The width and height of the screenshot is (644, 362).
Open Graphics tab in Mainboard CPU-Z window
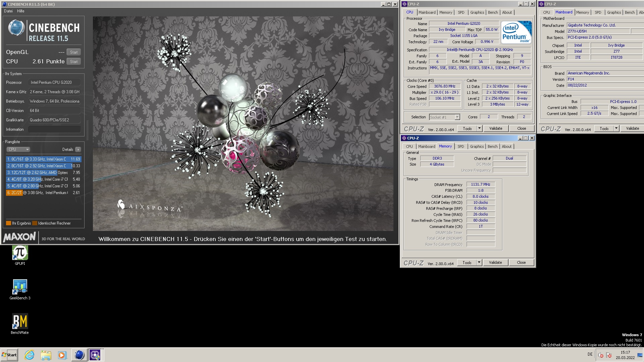(x=614, y=12)
